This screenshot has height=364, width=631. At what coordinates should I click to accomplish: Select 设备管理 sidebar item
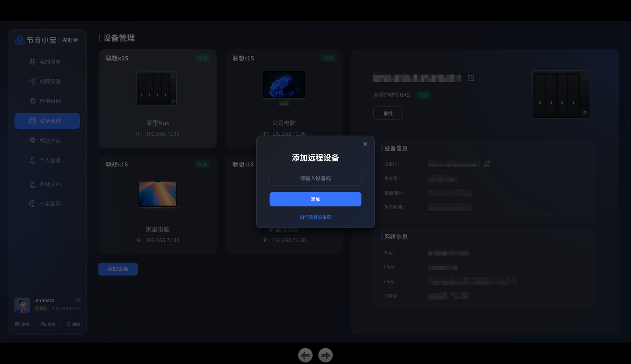[47, 121]
